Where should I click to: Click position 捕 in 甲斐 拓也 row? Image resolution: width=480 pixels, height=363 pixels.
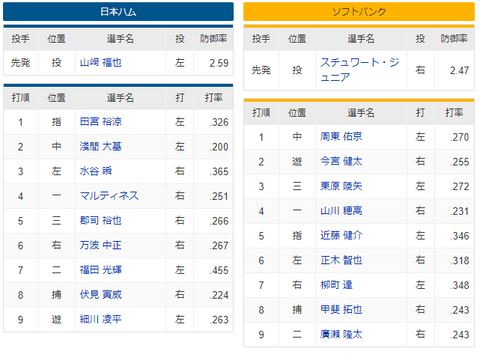297,309
